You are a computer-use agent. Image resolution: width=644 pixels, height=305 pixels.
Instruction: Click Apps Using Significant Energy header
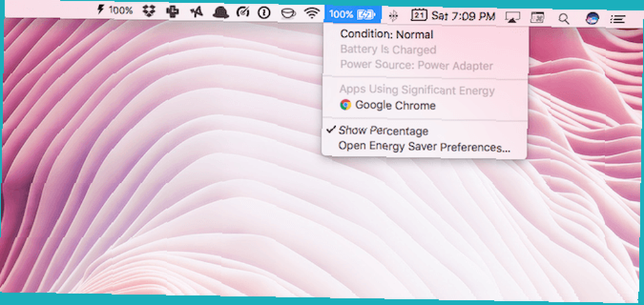(417, 90)
